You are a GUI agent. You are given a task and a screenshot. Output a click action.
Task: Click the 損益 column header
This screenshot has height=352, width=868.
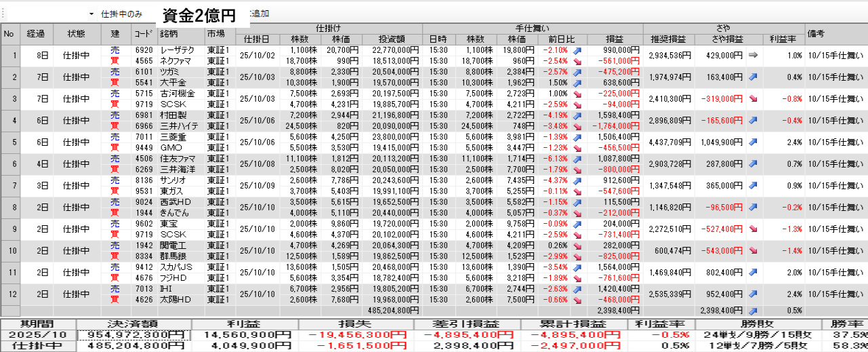615,39
